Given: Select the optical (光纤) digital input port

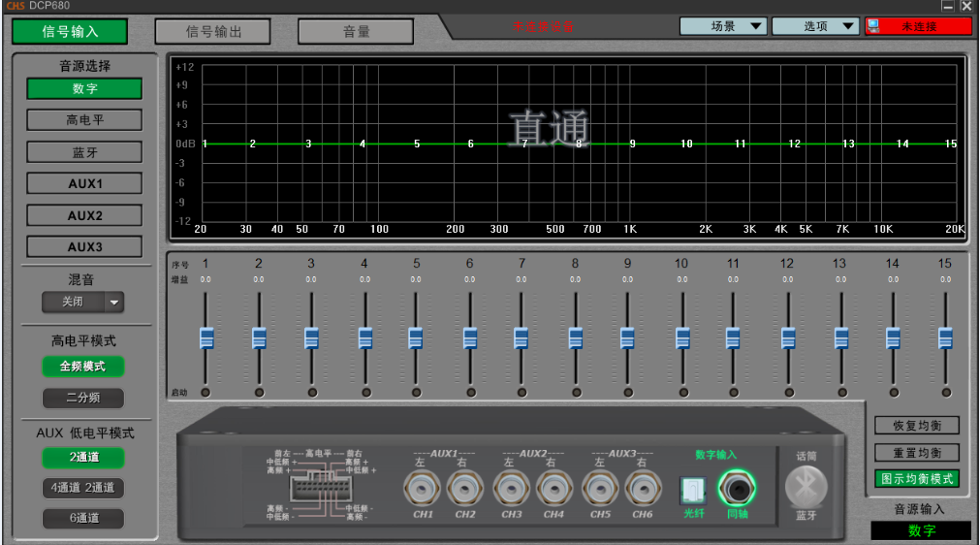Looking at the screenshot, I should click(691, 490).
